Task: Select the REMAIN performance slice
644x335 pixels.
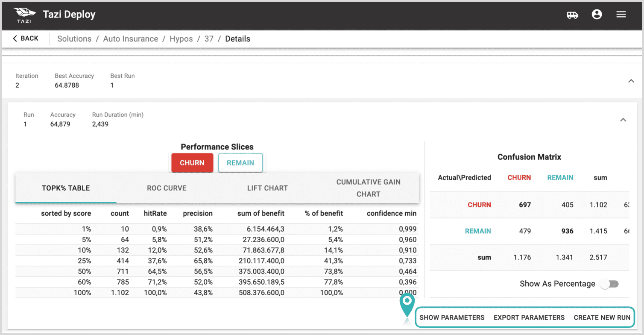Action: pos(240,163)
